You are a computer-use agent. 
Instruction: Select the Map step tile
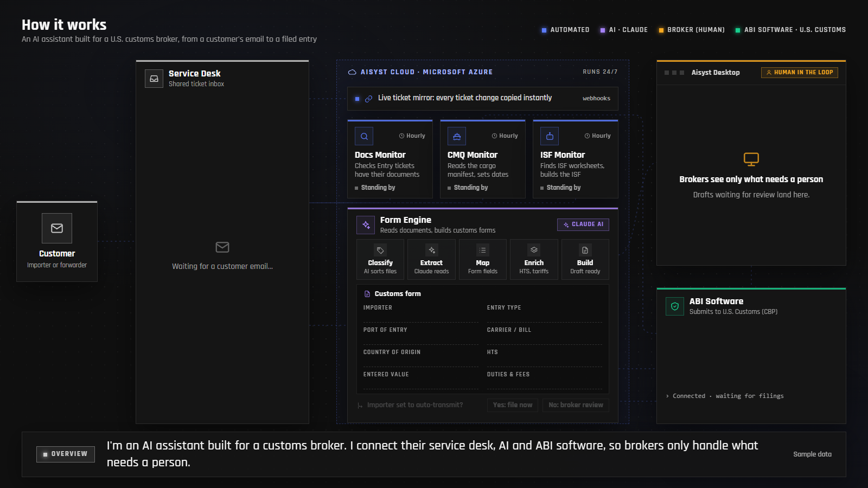click(x=483, y=259)
